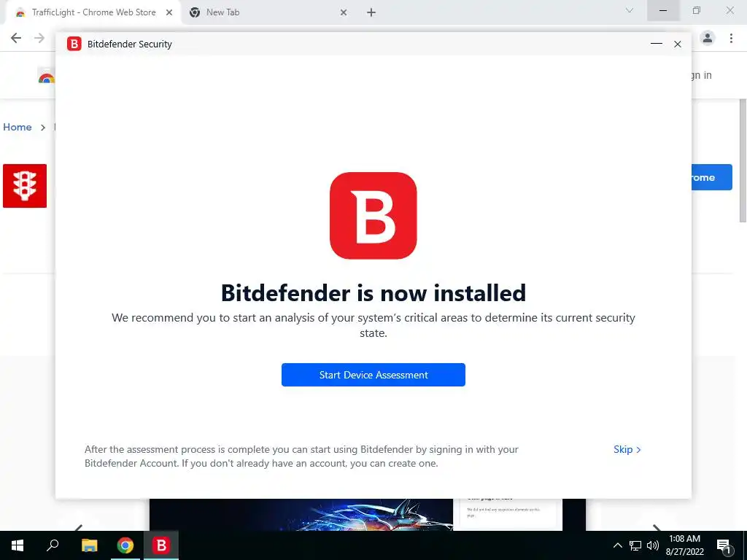Expand Chrome tab search chevron
This screenshot has height=560, width=747.
click(x=630, y=10)
